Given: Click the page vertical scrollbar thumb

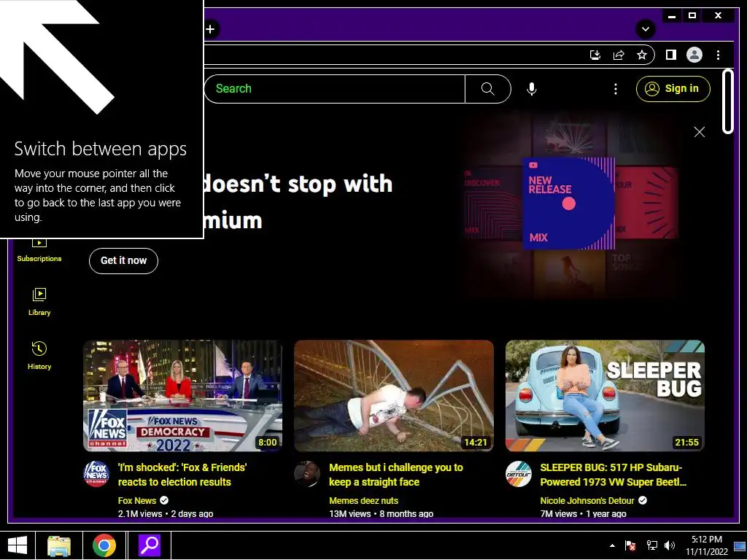Looking at the screenshot, I should 727,101.
